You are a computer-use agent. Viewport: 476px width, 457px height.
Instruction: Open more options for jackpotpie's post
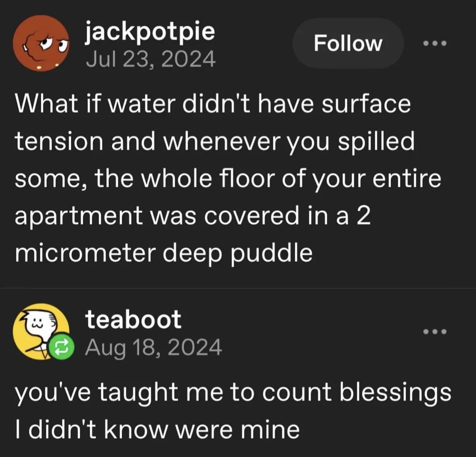435,43
